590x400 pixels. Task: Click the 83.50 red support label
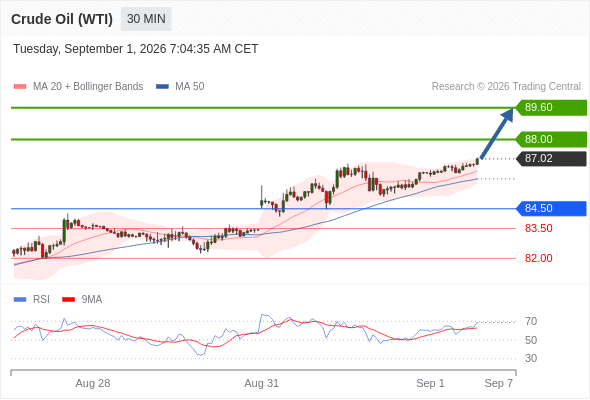(x=538, y=228)
